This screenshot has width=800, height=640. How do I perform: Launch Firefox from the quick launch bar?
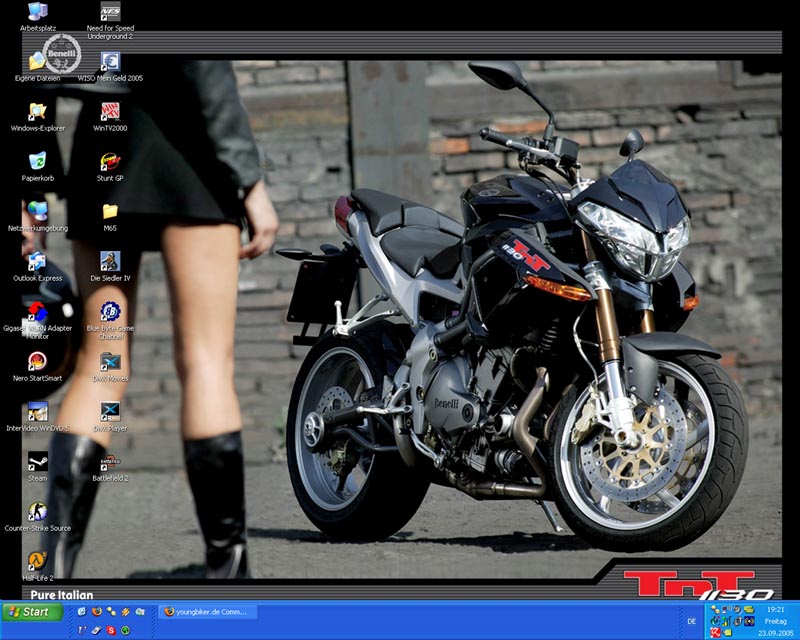96,611
